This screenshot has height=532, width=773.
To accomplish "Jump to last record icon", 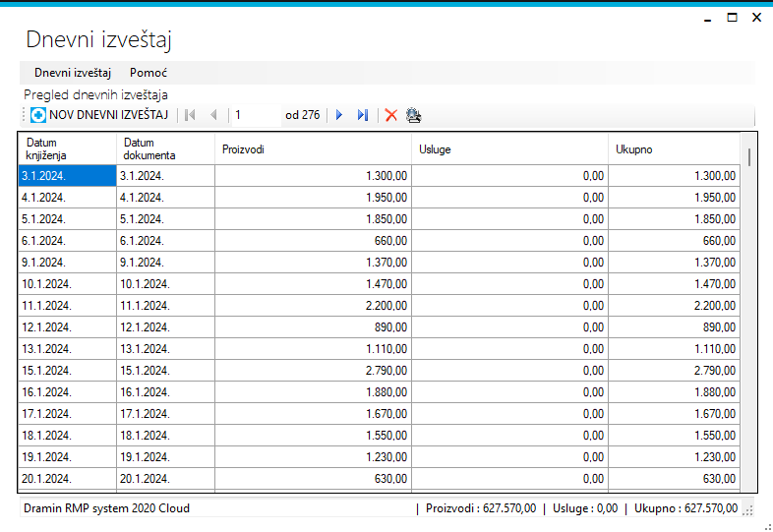I will click(x=363, y=115).
